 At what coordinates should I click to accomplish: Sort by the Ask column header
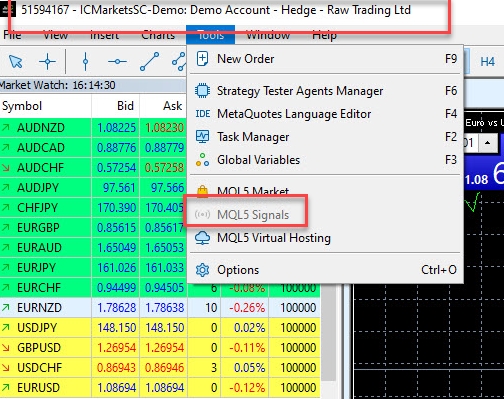point(163,106)
